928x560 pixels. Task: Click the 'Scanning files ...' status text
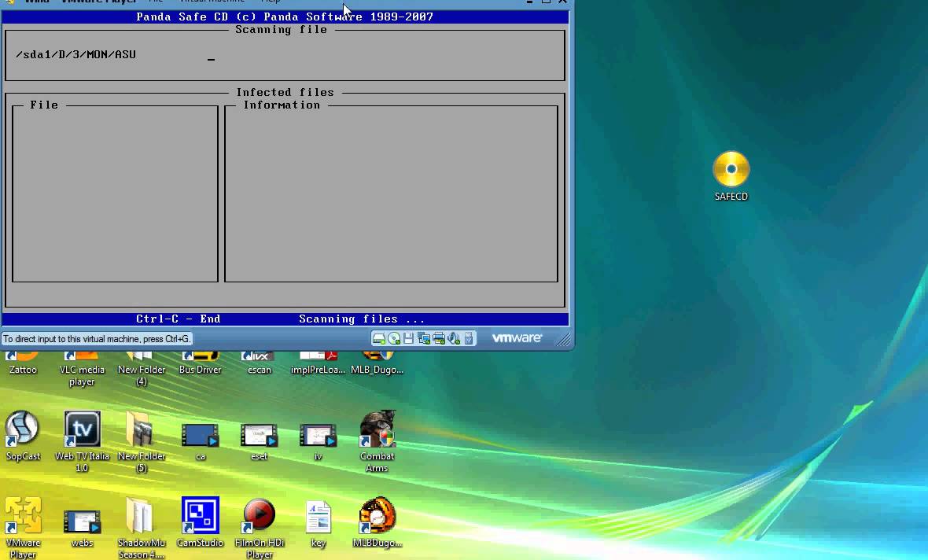362,319
